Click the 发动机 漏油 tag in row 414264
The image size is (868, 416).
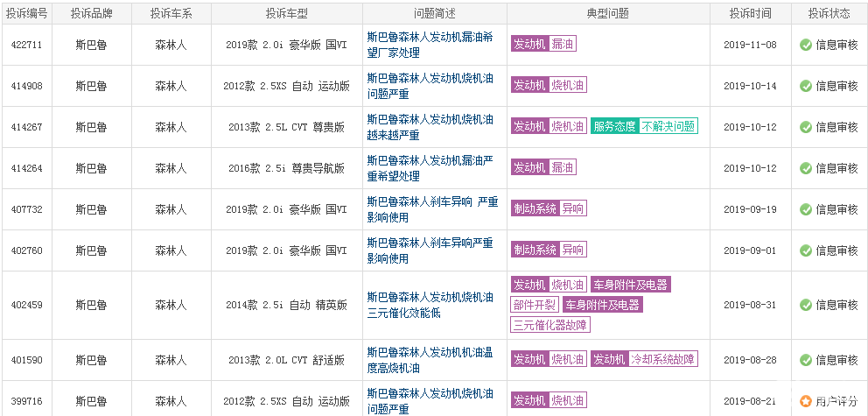(x=543, y=167)
